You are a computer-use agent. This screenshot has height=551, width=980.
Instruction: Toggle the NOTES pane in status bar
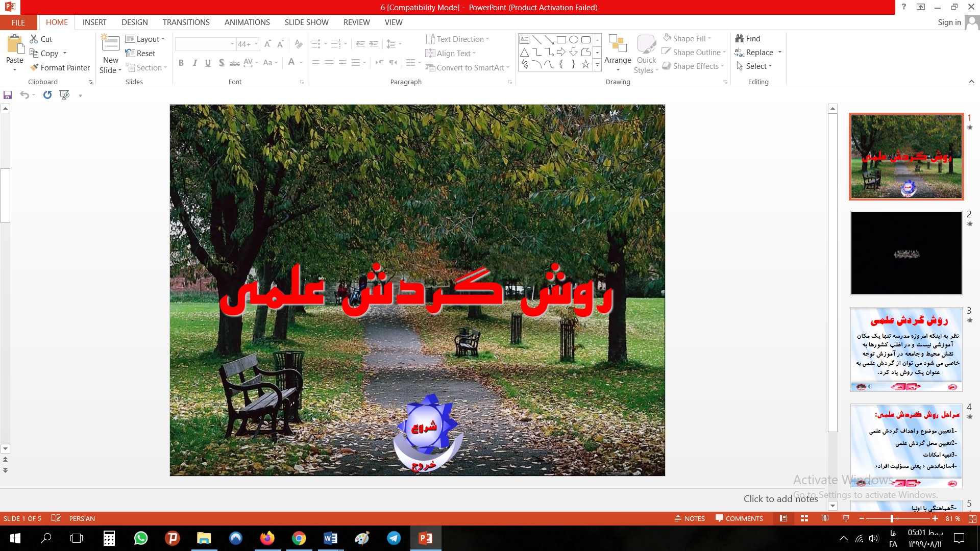point(690,518)
